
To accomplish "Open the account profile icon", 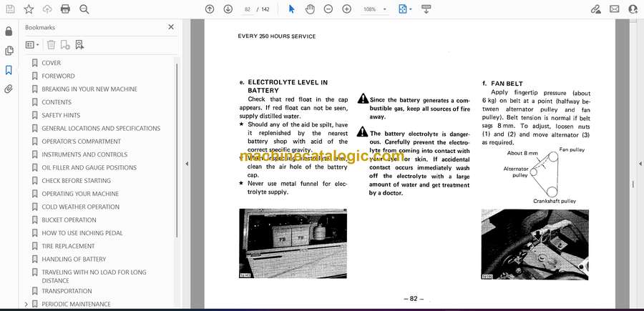I will tap(633, 9).
